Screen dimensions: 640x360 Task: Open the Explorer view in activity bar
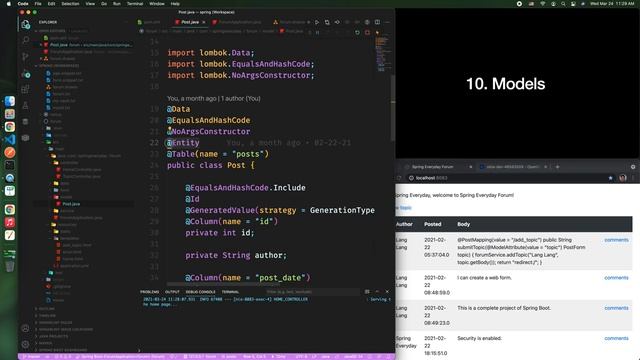point(25,24)
